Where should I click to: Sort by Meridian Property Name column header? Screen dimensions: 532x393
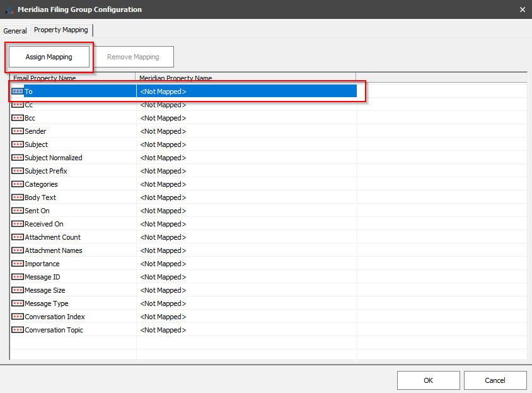[x=246, y=78]
